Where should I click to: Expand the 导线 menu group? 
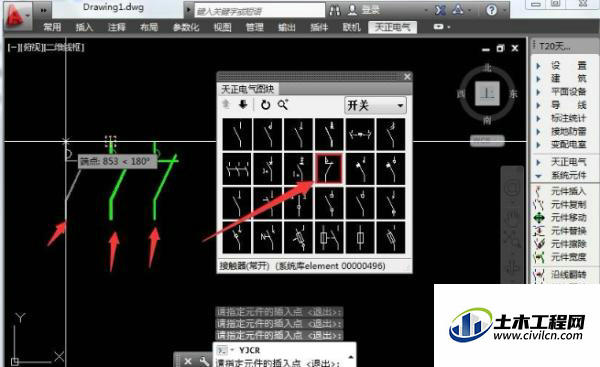(x=539, y=105)
